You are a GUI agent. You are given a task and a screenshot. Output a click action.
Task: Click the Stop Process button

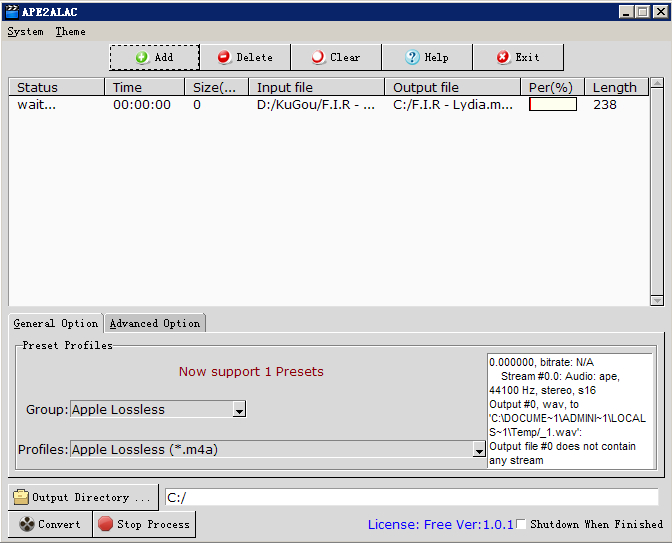(143, 524)
